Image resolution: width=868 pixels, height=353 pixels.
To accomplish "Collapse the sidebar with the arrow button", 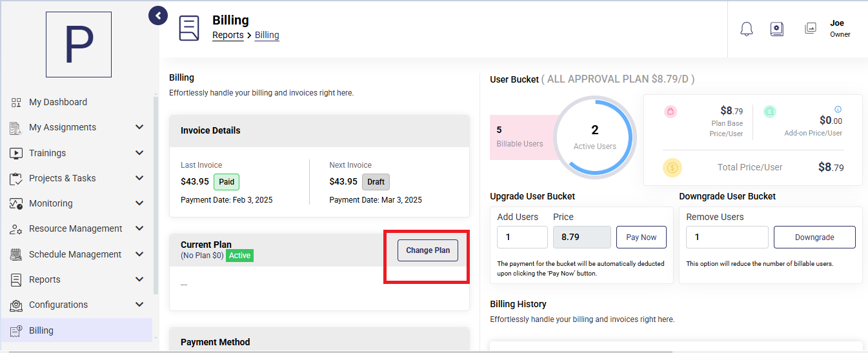I will [x=158, y=15].
